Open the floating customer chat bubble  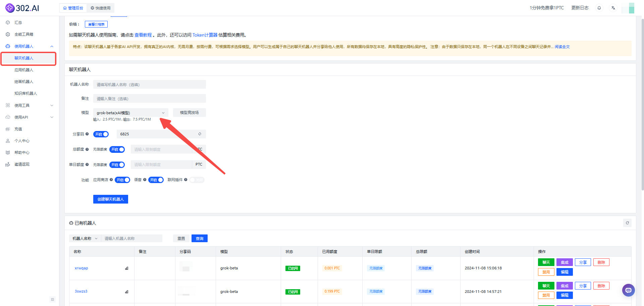coord(628,290)
